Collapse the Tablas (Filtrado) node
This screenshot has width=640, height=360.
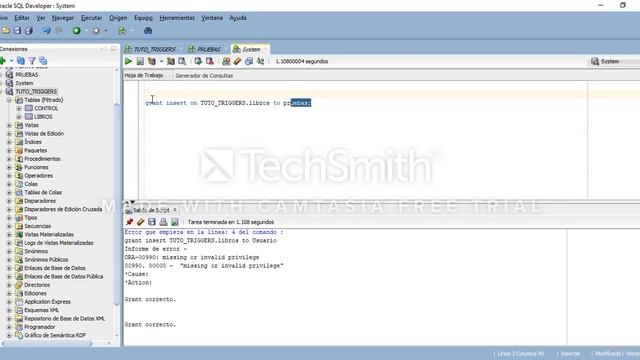9,100
